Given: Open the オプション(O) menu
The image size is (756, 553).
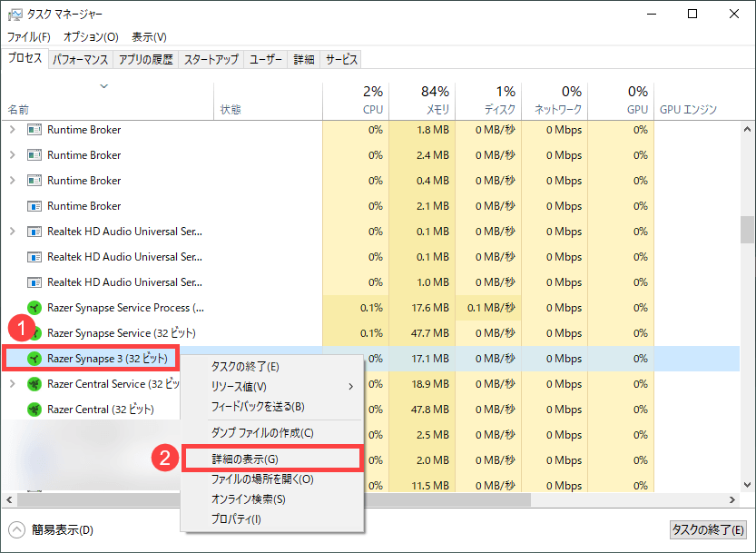Looking at the screenshot, I should 91,37.
